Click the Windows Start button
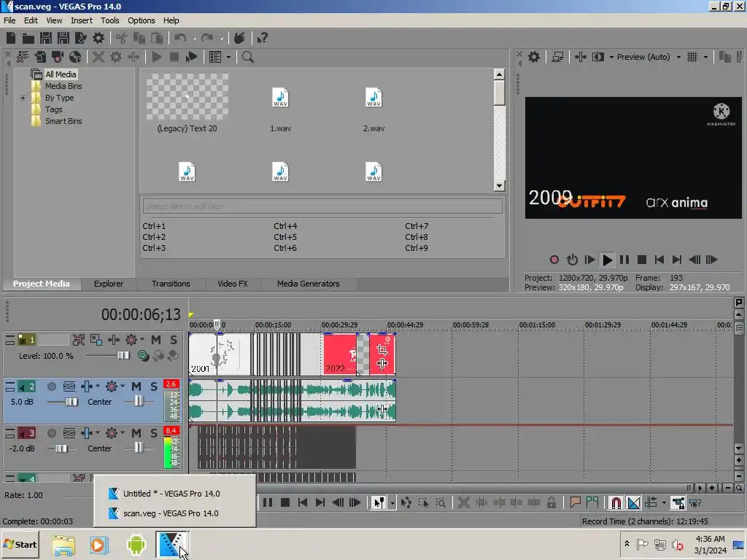 pos(20,545)
